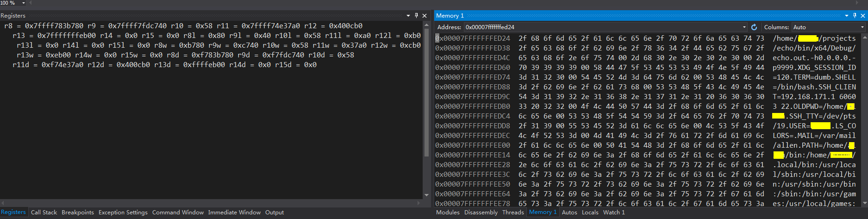
Task: Open the 100 % zoom dropdown
Action: pos(24,3)
